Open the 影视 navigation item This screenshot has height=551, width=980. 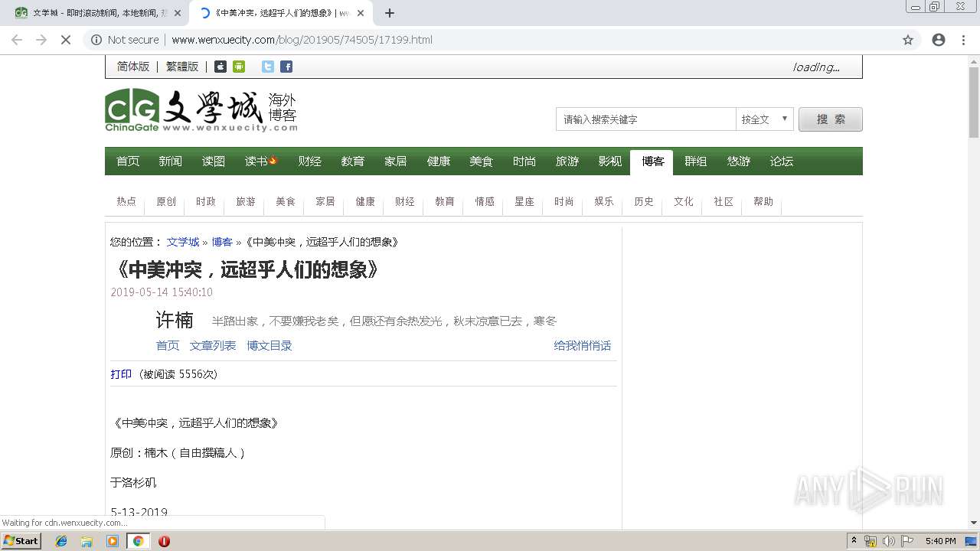point(610,161)
